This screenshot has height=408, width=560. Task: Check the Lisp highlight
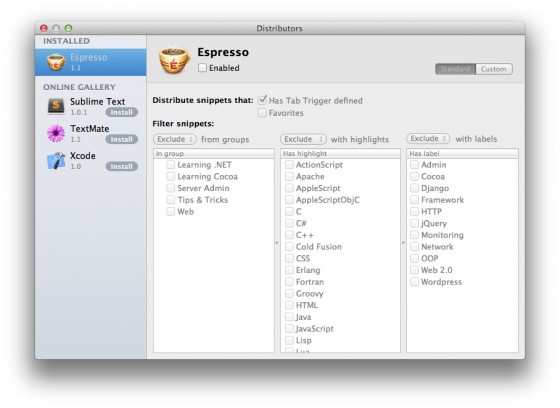click(289, 340)
